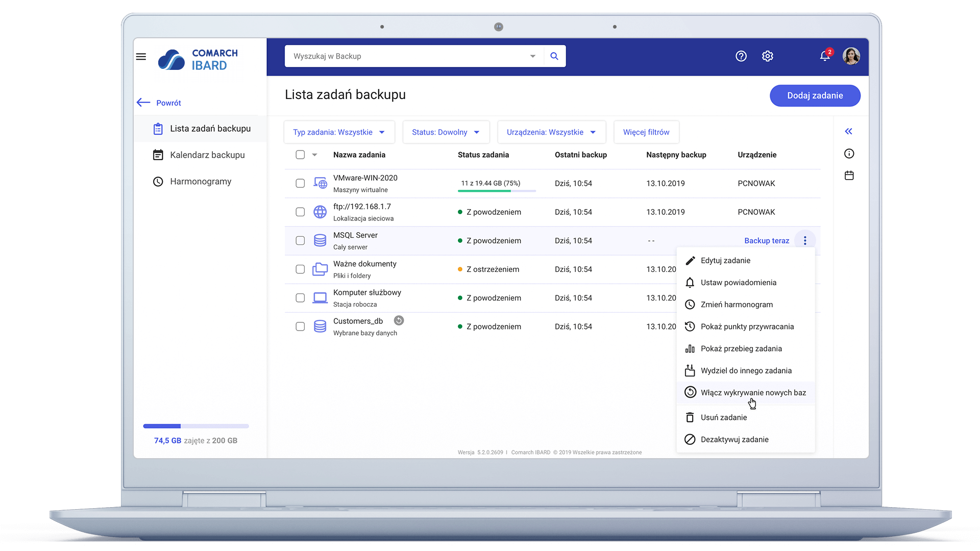Click the pencil icon for Edytuj zadanie

click(x=690, y=261)
